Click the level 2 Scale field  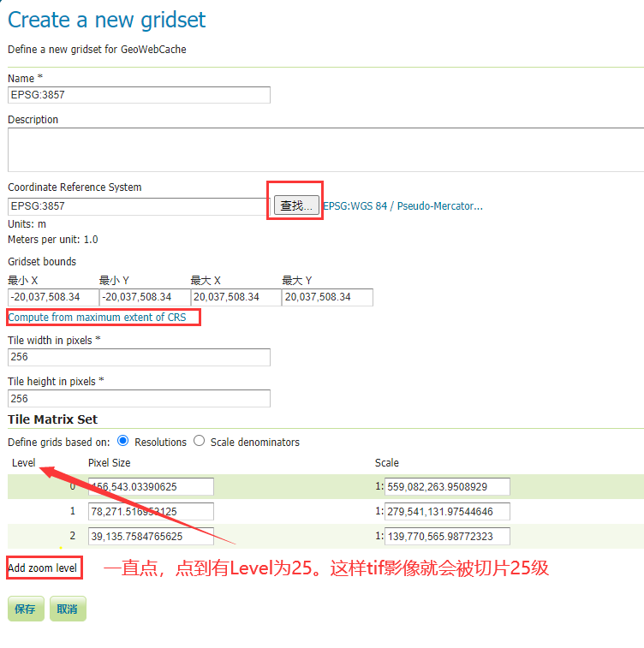pyautogui.click(x=447, y=537)
